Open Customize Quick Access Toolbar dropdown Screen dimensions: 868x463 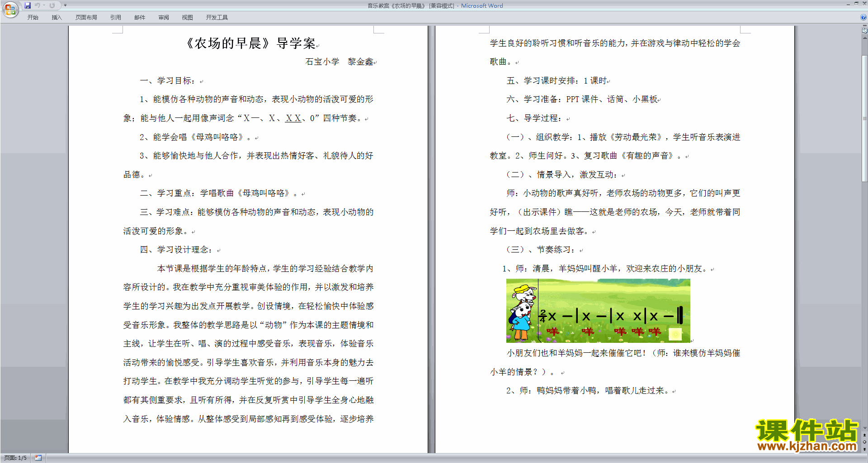(65, 5)
